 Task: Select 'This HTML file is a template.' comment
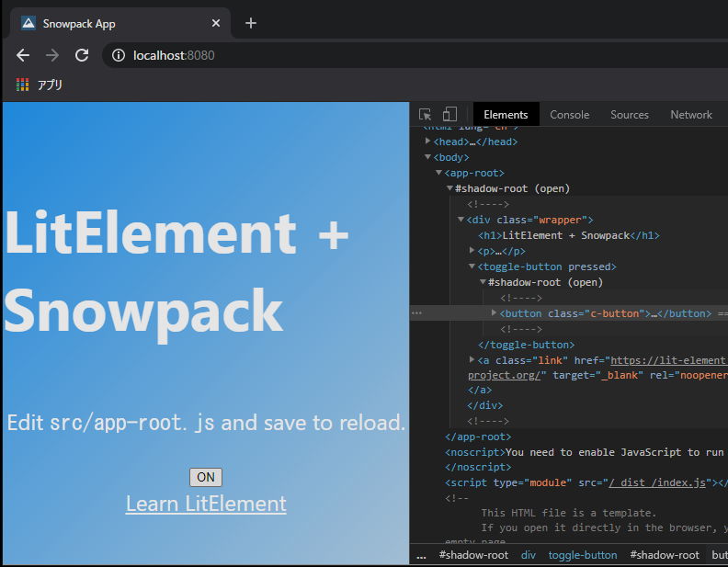coord(569,513)
